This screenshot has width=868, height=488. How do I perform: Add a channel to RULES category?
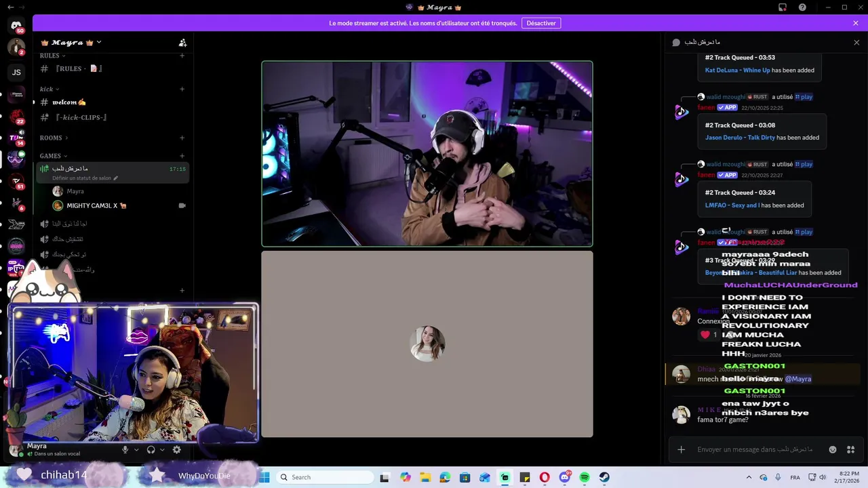coord(182,56)
